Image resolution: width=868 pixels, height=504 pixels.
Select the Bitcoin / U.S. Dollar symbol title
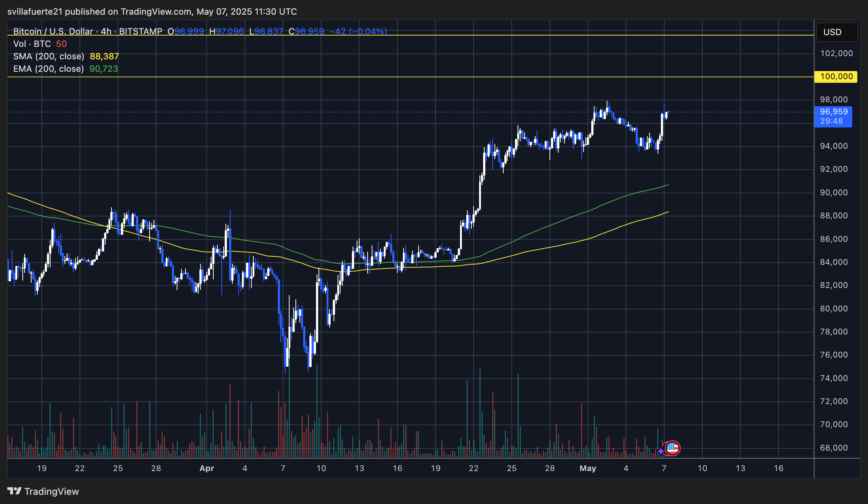click(53, 31)
